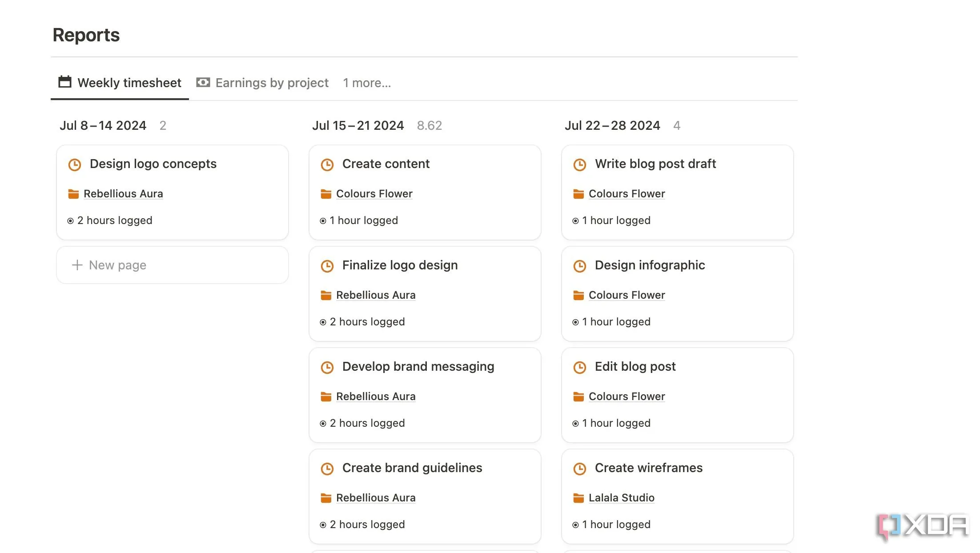The image size is (980, 553).
Task: Click '2 hours logged' on Develop brand messaging
Action: (362, 423)
